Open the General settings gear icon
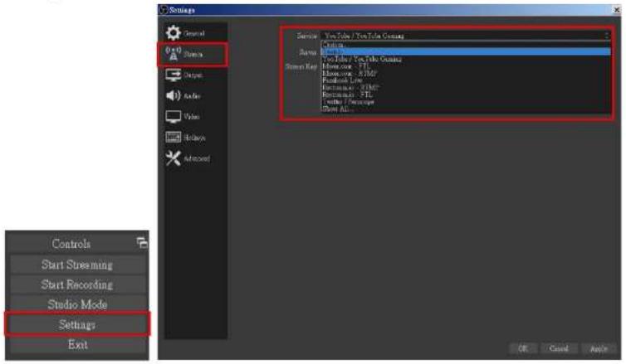Image resolution: width=626 pixels, height=364 pixels. (x=174, y=33)
